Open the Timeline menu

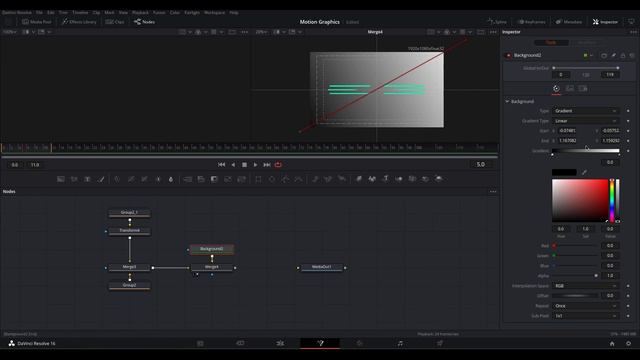[x=80, y=13]
